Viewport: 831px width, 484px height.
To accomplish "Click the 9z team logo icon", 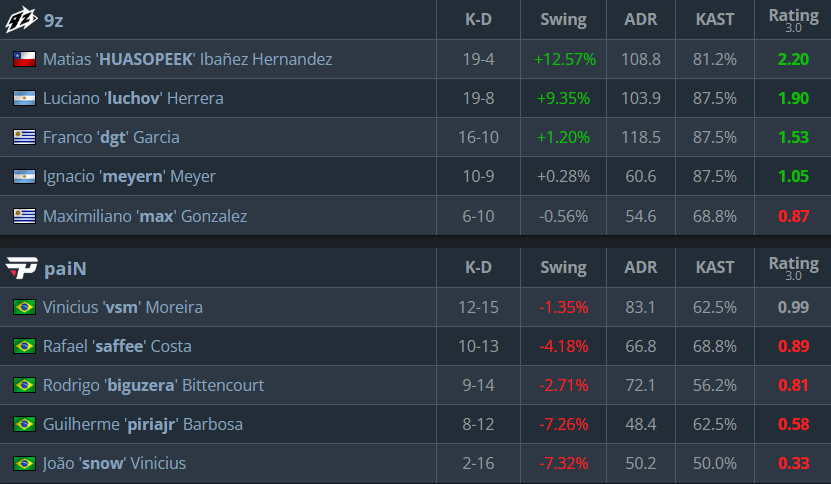I will click(21, 20).
